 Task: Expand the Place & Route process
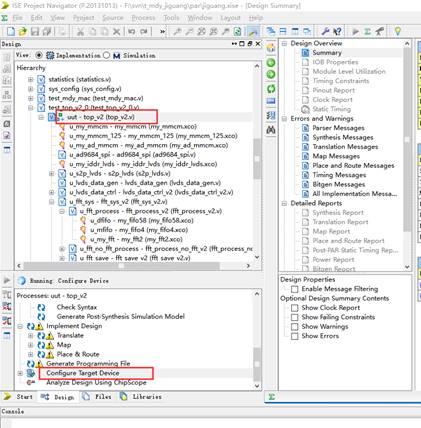pyautogui.click(x=30, y=354)
